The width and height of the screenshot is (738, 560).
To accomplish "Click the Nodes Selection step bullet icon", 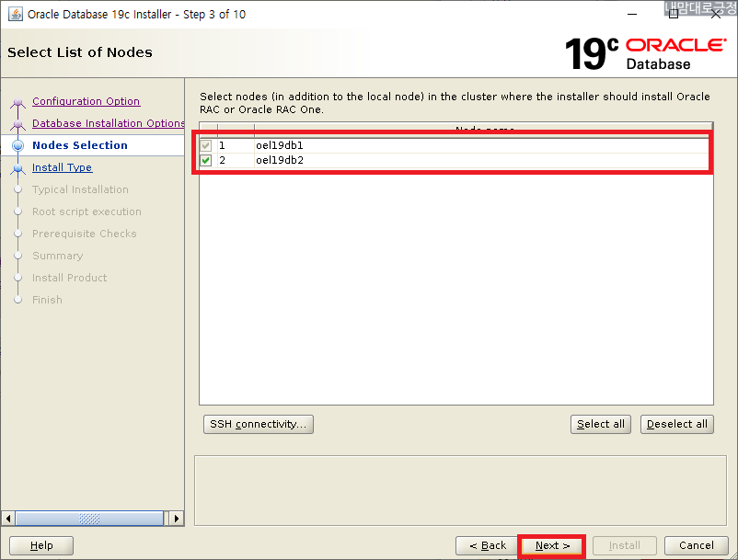I will pyautogui.click(x=17, y=146).
